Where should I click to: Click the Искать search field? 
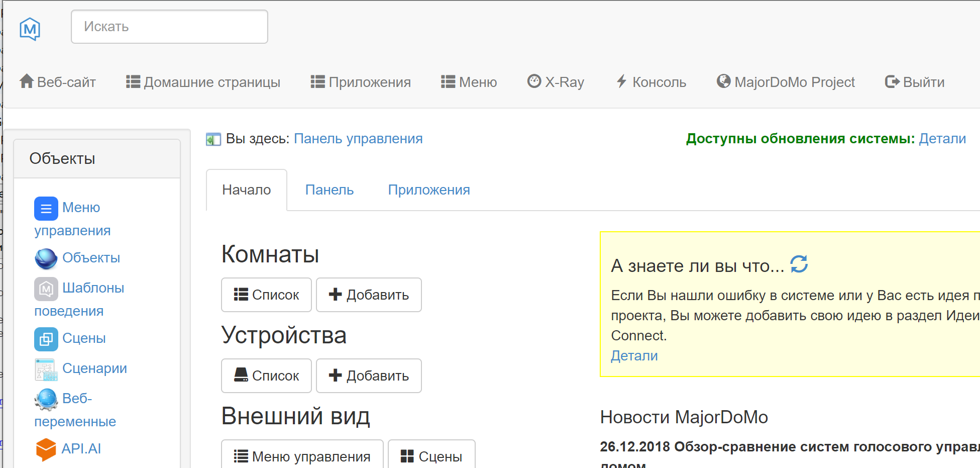(x=169, y=27)
